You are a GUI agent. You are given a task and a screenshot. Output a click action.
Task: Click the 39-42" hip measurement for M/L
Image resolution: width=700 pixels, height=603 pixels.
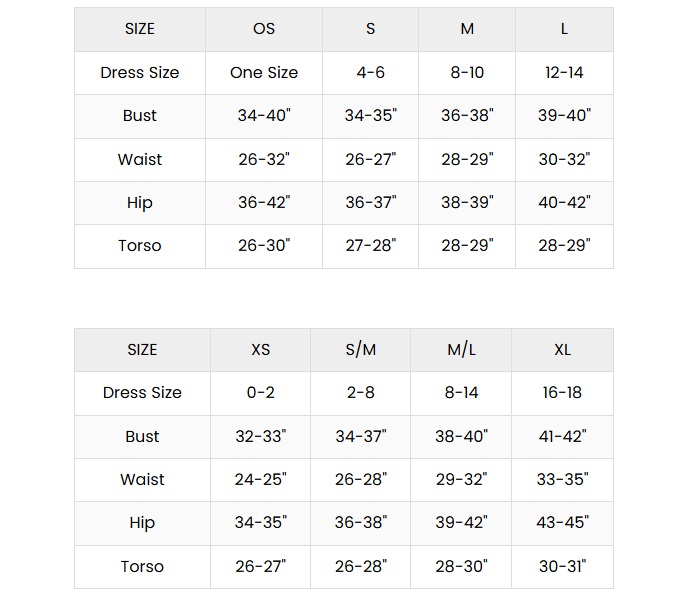461,522
